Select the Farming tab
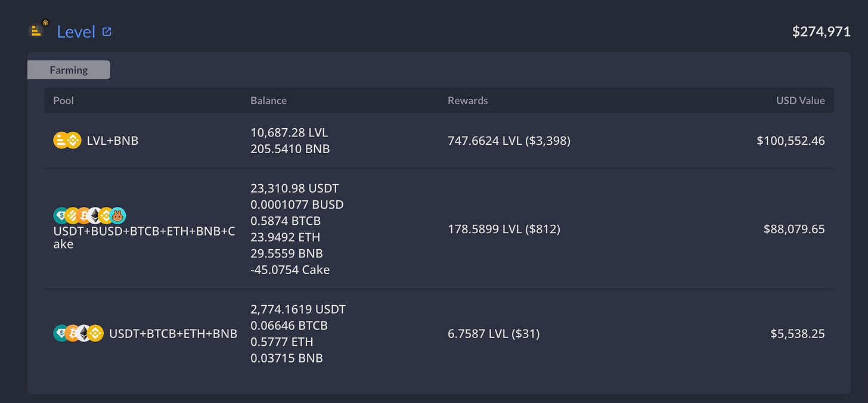The width and height of the screenshot is (868, 403). [69, 70]
